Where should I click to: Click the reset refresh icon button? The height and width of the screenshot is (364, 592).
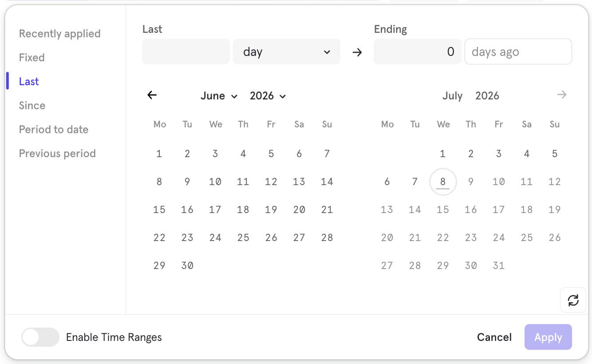573,300
